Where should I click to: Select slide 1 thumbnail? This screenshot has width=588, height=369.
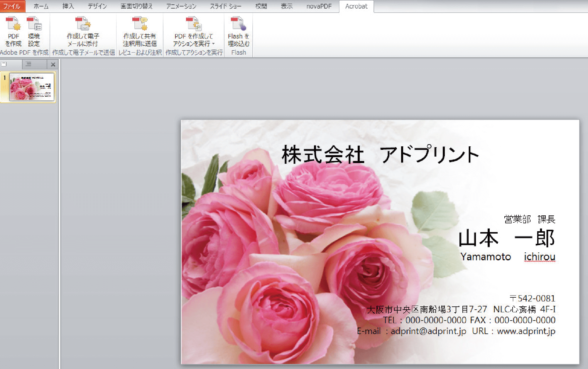[32, 87]
